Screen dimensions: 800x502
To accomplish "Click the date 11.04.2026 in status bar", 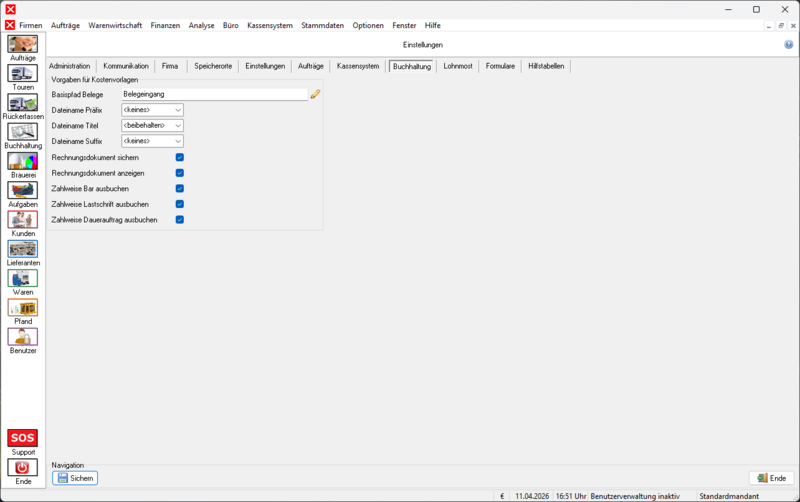I will pos(532,496).
